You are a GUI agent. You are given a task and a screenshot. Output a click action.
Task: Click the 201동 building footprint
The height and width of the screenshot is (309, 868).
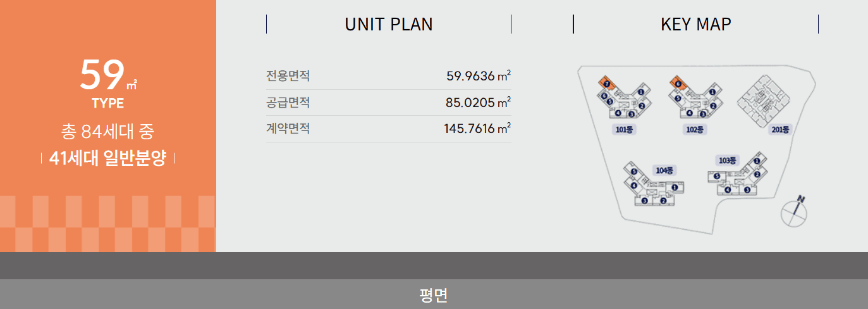763,98
